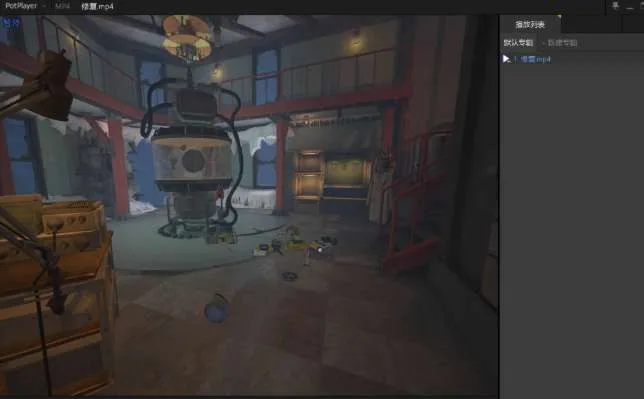Click the dropdown arrow beside PotPlayer
The width and height of the screenshot is (644, 399).
click(44, 6)
